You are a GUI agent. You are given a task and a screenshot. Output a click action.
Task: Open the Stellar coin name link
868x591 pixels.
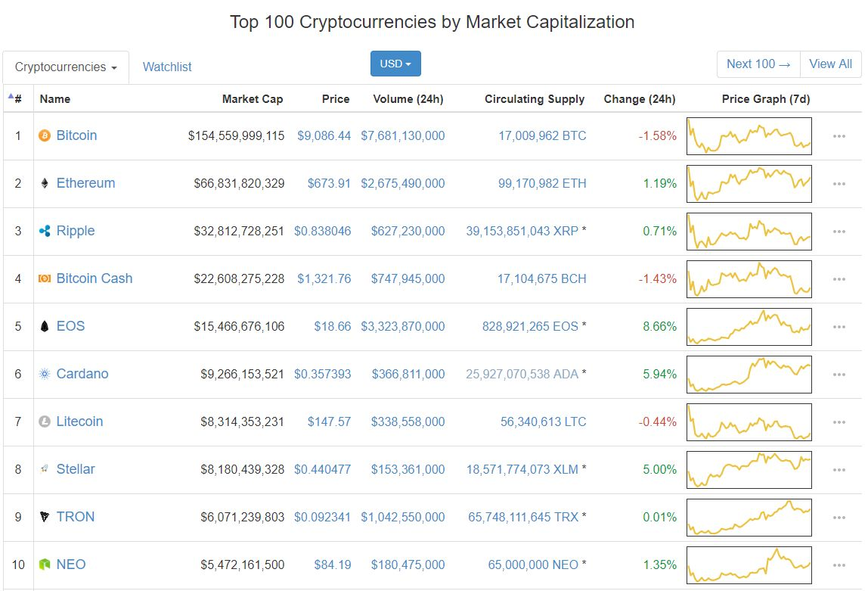pyautogui.click(x=76, y=470)
